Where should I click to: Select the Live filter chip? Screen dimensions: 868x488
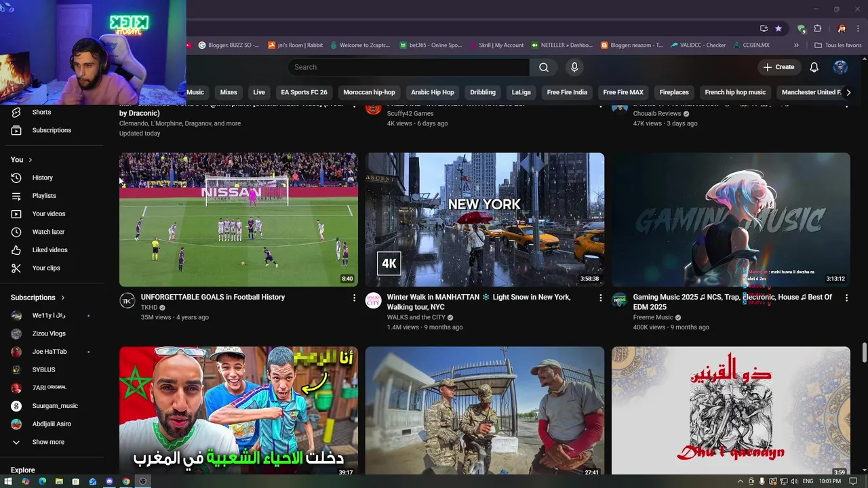click(259, 92)
